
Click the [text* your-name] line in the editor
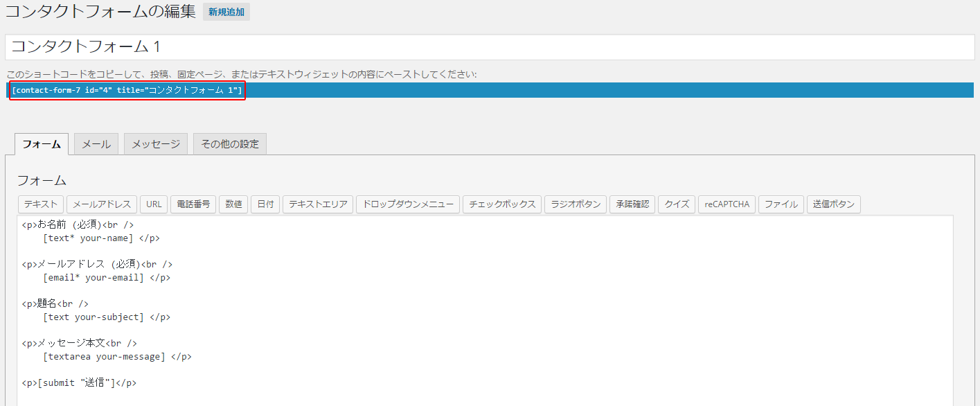coord(101,238)
